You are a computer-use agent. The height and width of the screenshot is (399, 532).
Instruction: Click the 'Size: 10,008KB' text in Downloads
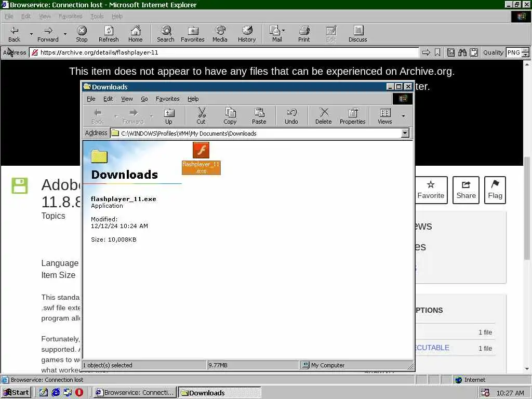[114, 240]
